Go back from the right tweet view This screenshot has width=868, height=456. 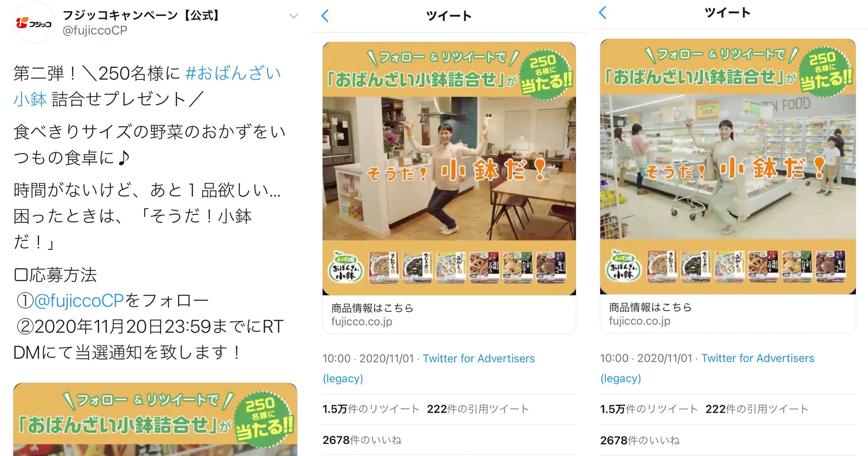603,12
